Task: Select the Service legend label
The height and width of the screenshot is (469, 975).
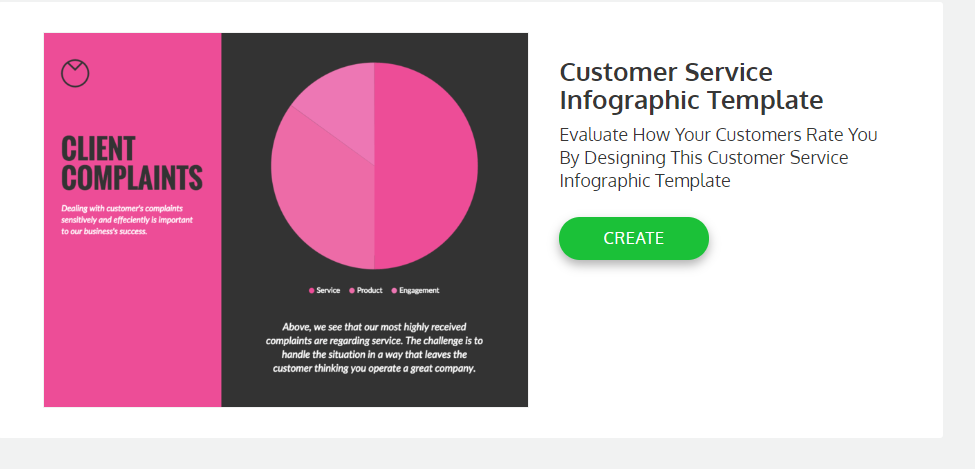Action: pos(328,291)
